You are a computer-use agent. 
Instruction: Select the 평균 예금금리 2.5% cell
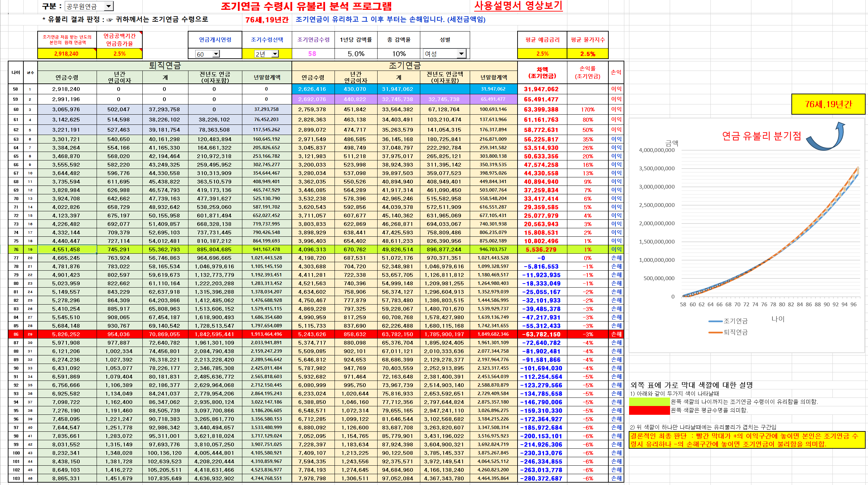pyautogui.click(x=542, y=54)
